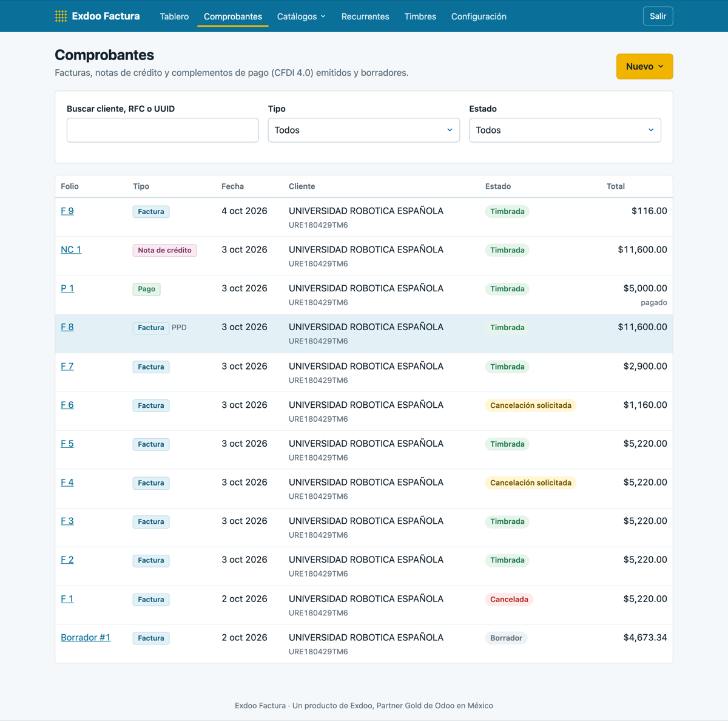
Task: Click the 4 oct 2026 date
Action: pos(244,211)
